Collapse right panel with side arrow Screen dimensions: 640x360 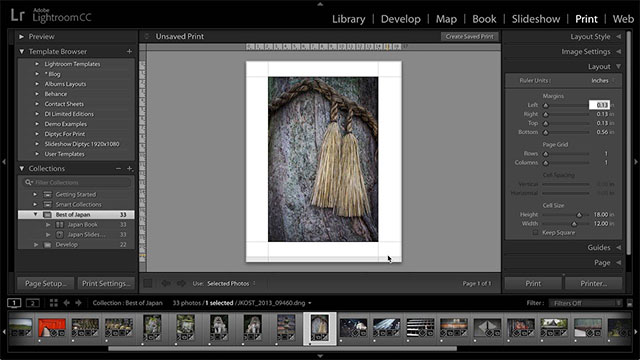pos(636,162)
